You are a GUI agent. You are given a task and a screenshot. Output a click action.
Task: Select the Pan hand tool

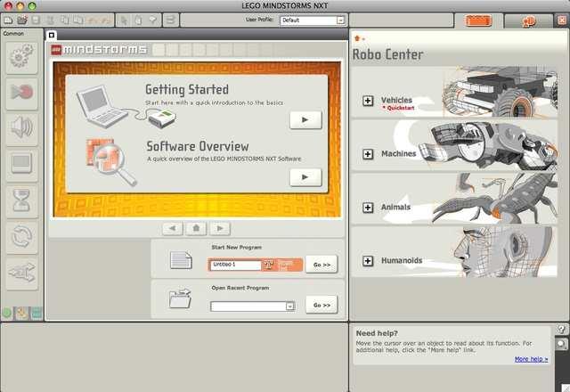pyautogui.click(x=139, y=20)
